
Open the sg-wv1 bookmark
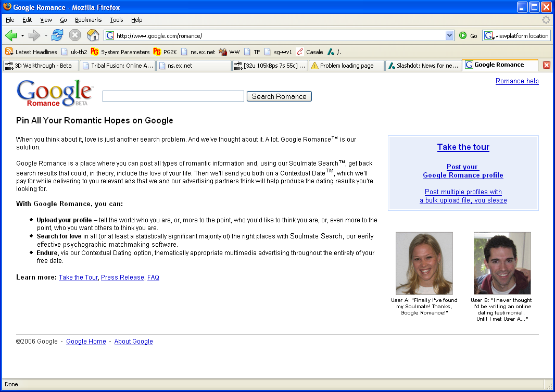(278, 52)
